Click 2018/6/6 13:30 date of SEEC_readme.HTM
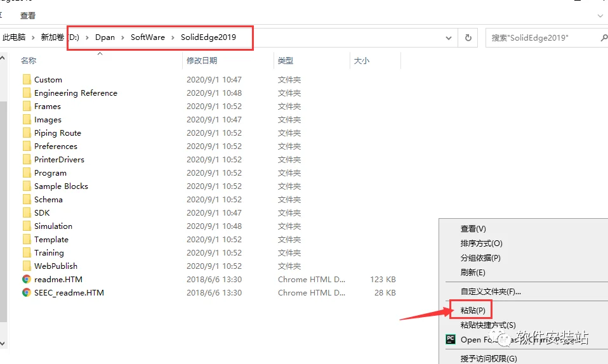The image size is (608, 364). pos(214,293)
